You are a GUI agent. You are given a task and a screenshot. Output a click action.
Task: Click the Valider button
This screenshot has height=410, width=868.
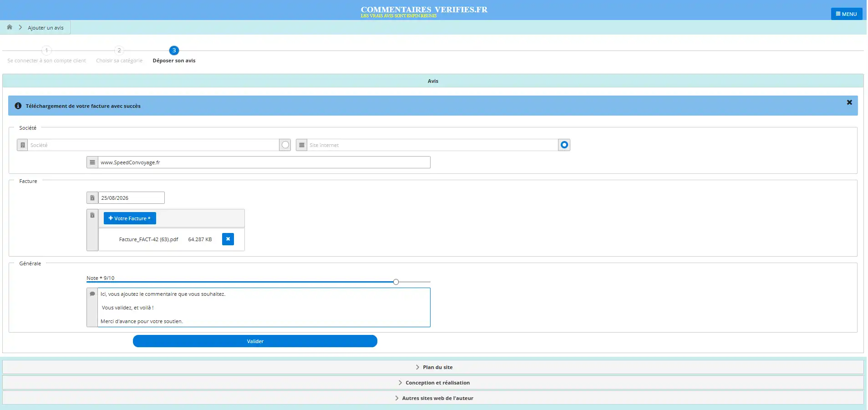pyautogui.click(x=255, y=341)
